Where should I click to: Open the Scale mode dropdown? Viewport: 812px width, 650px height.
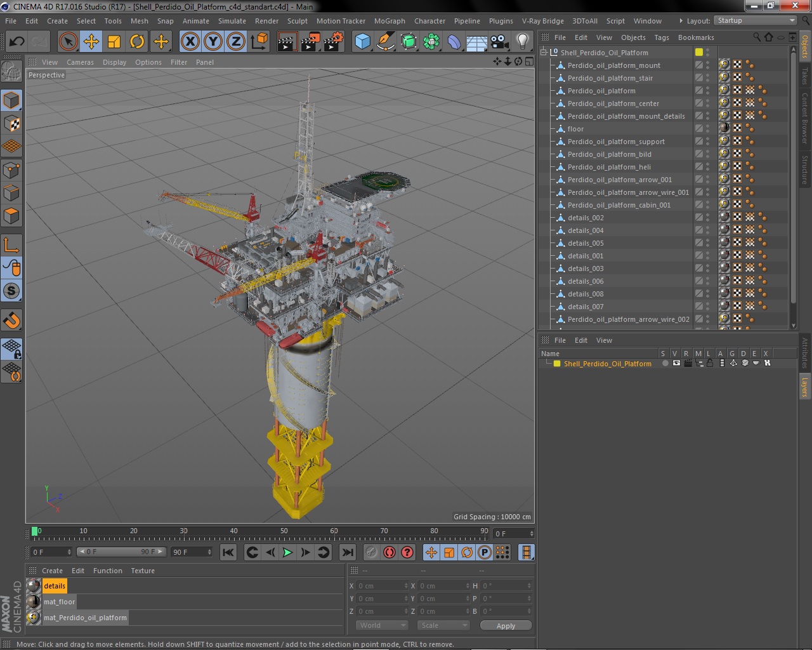pos(443,625)
